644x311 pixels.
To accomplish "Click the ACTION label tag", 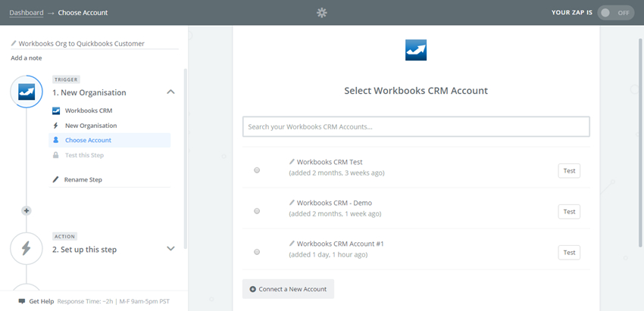I will (65, 236).
